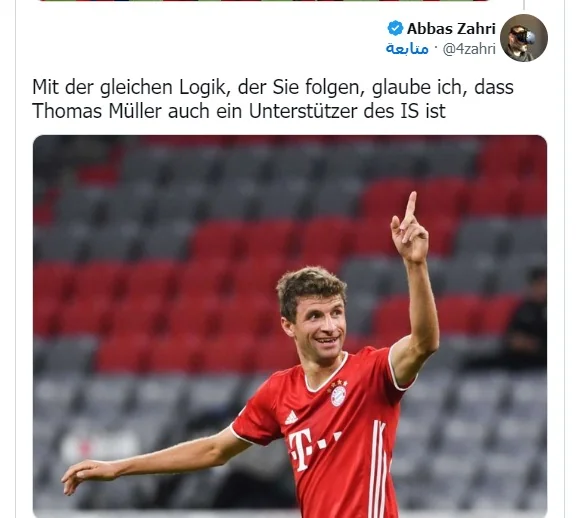This screenshot has width=584, height=518.
Task: Click the Bayern Munich crest on the jersey
Action: [x=339, y=396]
